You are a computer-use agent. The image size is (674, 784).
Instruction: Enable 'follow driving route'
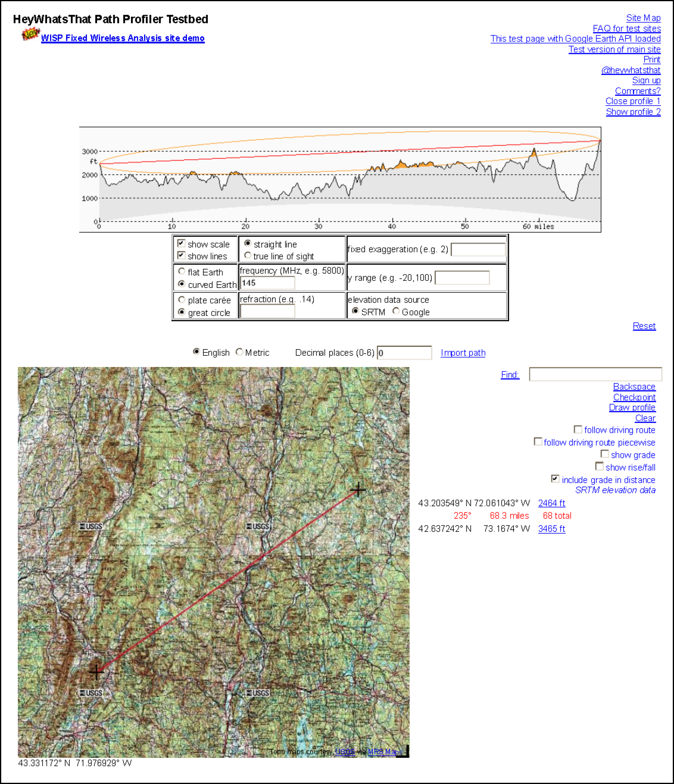coord(578,430)
